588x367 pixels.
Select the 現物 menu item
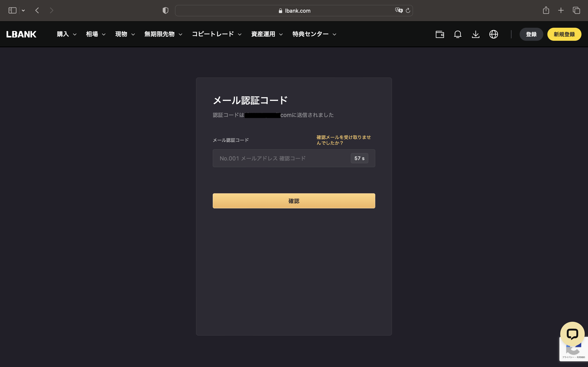(121, 34)
